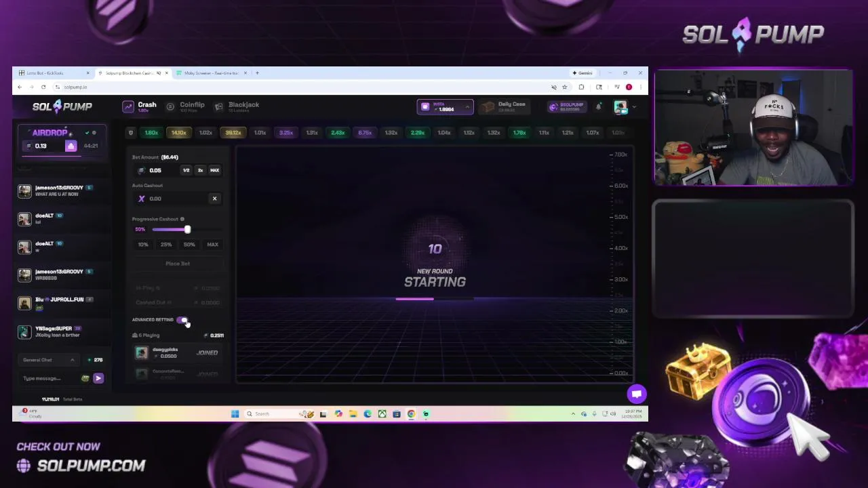Switch to the Coinflip game tab
868x488 pixels.
coord(185,106)
